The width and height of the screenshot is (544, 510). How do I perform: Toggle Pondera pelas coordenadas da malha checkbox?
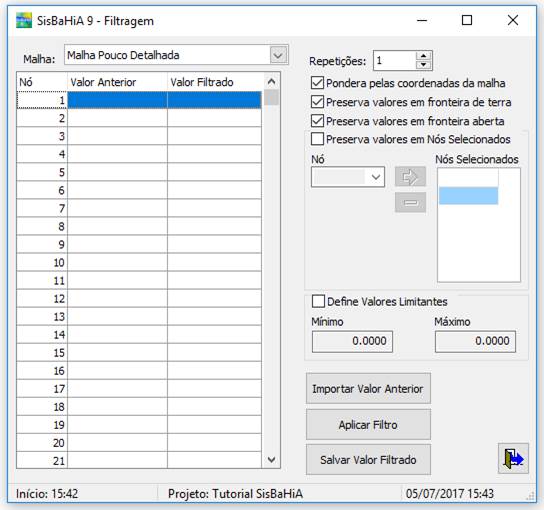pos(317,83)
